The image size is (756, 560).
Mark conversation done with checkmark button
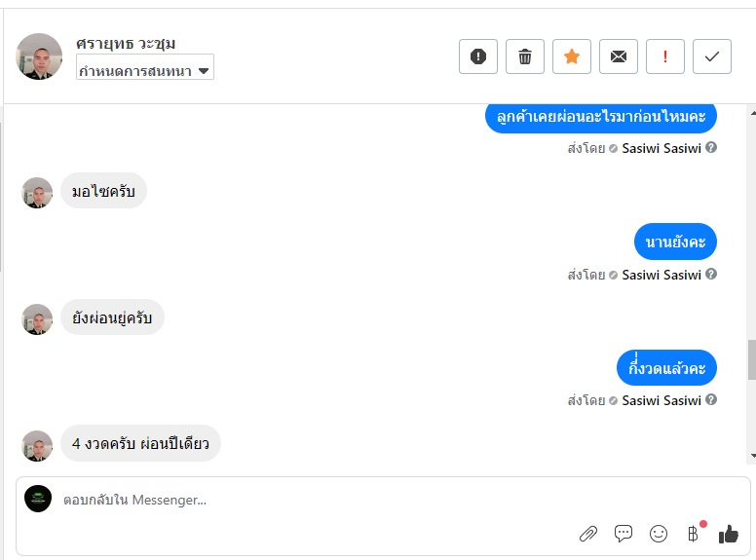point(711,56)
